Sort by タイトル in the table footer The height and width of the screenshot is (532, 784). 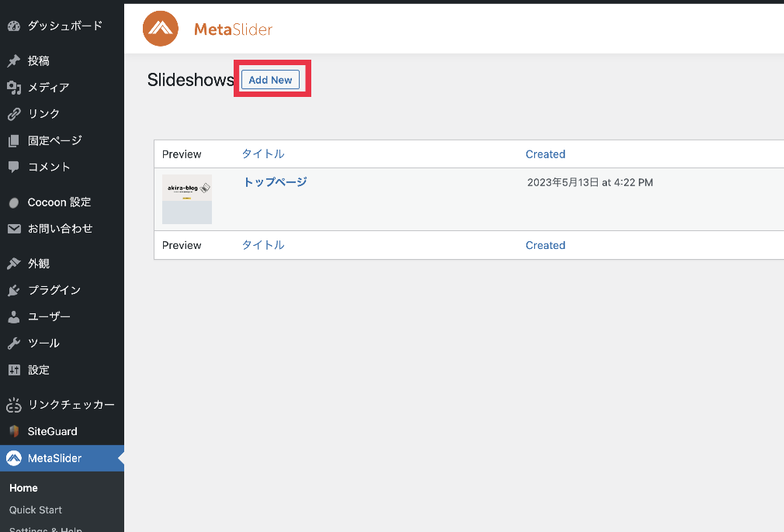263,245
